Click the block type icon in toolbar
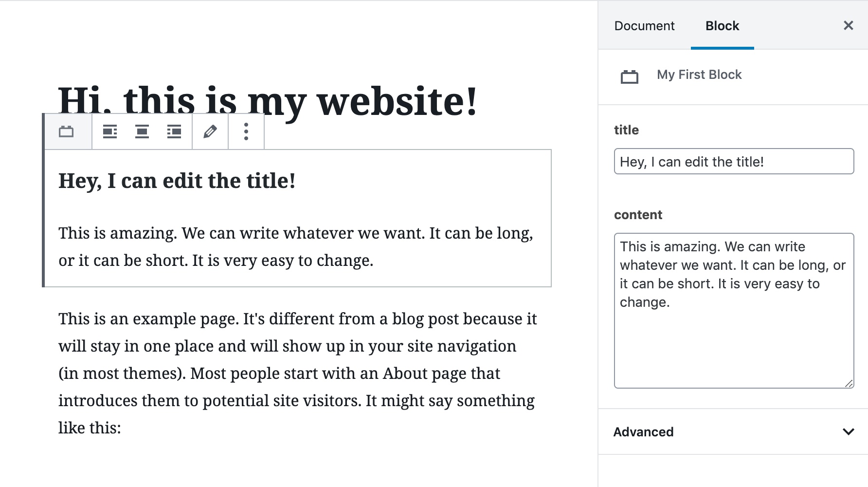The height and width of the screenshot is (487, 868). (66, 131)
